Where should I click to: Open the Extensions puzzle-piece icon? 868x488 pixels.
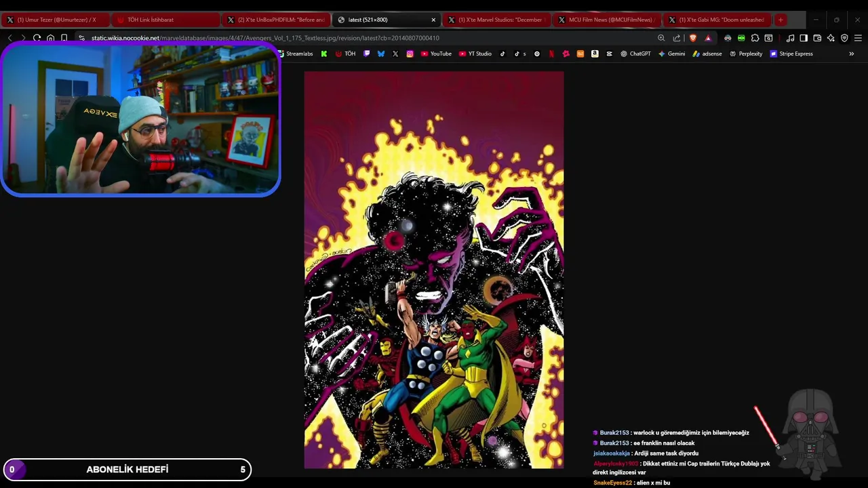click(755, 38)
